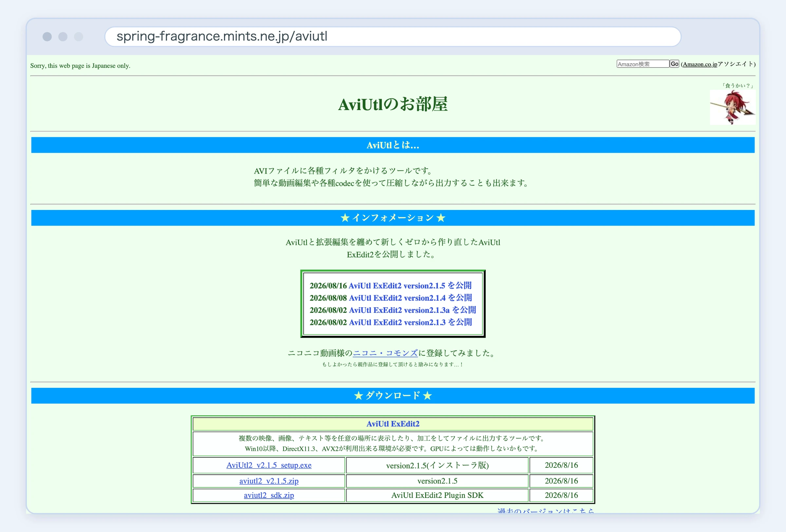This screenshot has height=532, width=786.
Task: Open the ExEdit2 version2.1.5 release announcement
Action: (410, 285)
